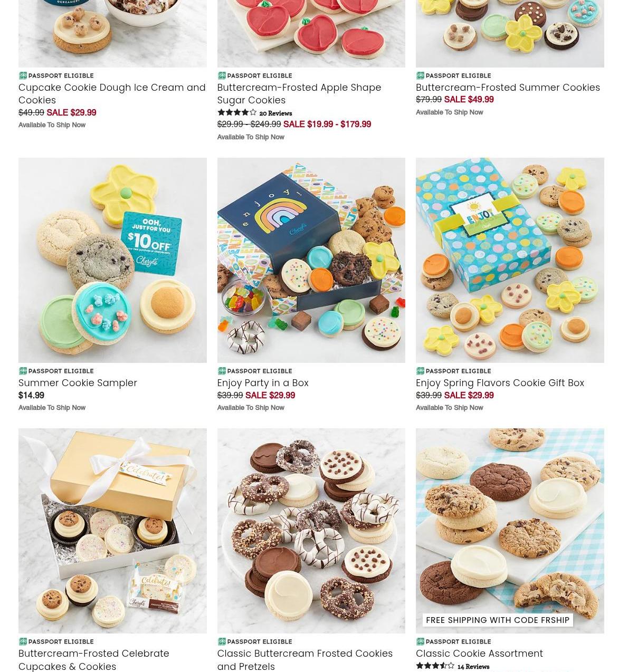Open Buttercream-Frosted Celebrate Cupcakes & Cookies title
Screen dimensions: 628x672
coord(94,659)
